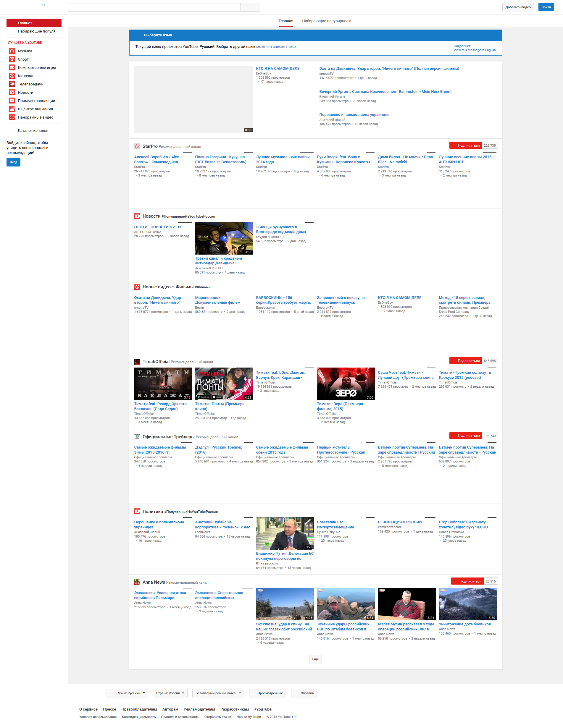Open the Панорамные видео icon
The height and width of the screenshot is (728, 563).
(12, 117)
